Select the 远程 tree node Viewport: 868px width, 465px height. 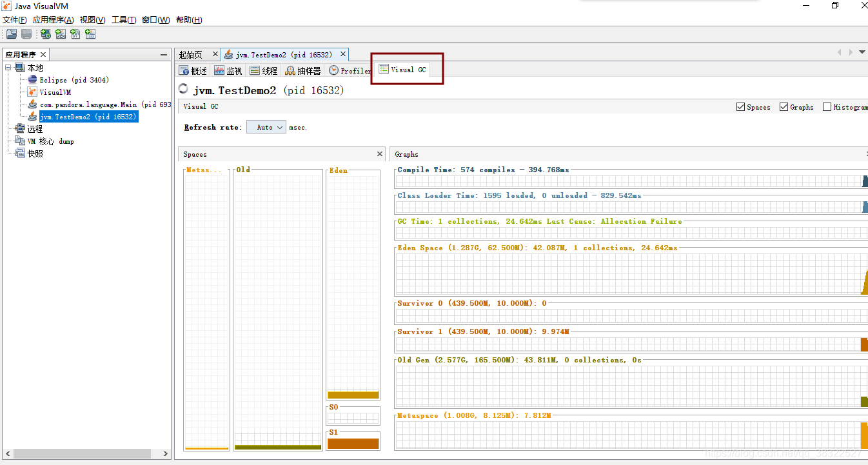35,129
